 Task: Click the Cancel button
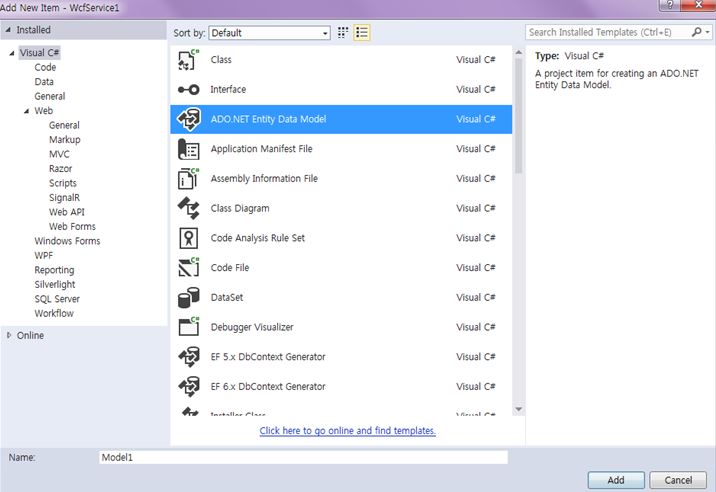(x=678, y=480)
